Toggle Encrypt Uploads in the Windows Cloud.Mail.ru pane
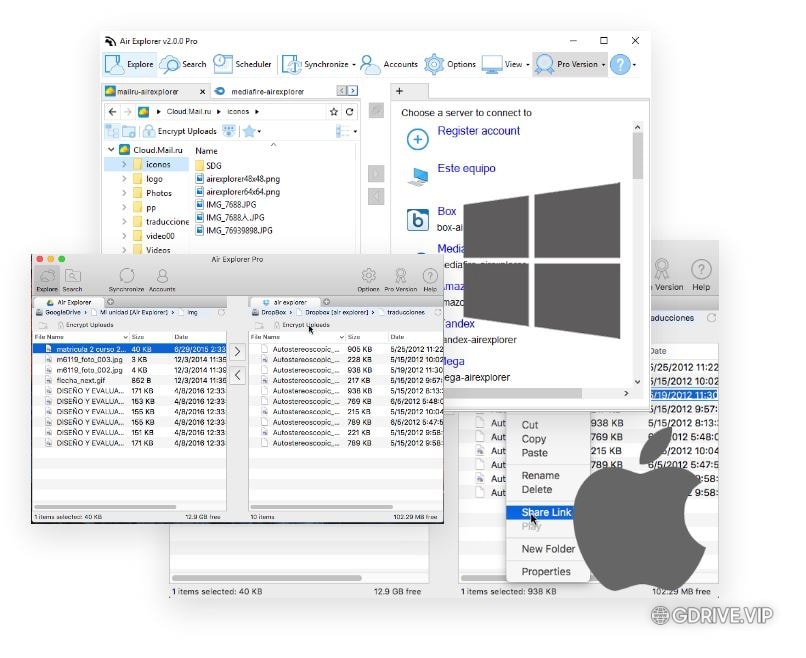The height and width of the screenshot is (658, 806). point(180,132)
